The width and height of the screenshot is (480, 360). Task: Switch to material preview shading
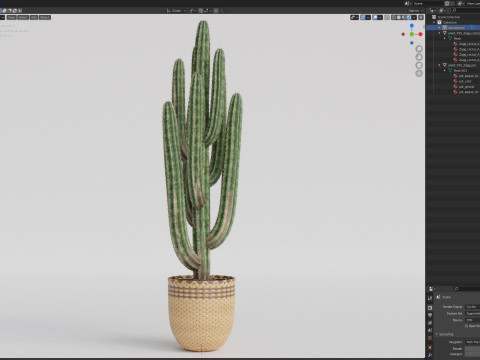[404, 17]
